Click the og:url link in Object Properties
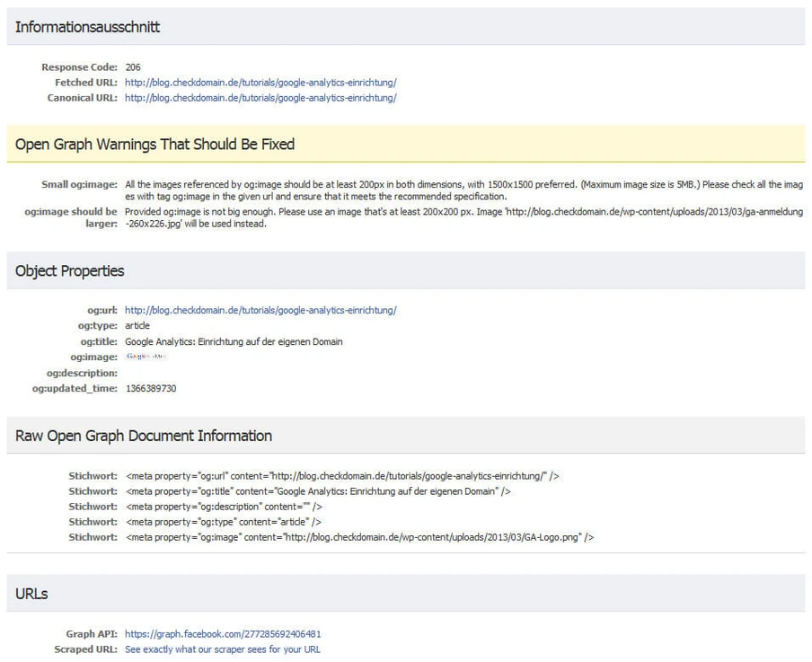This screenshot has height=662, width=812. click(x=260, y=311)
